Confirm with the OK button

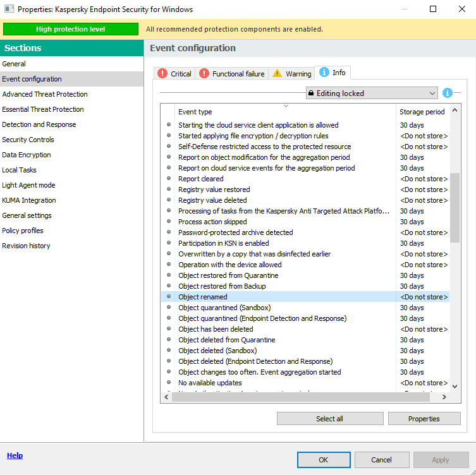pos(324,460)
